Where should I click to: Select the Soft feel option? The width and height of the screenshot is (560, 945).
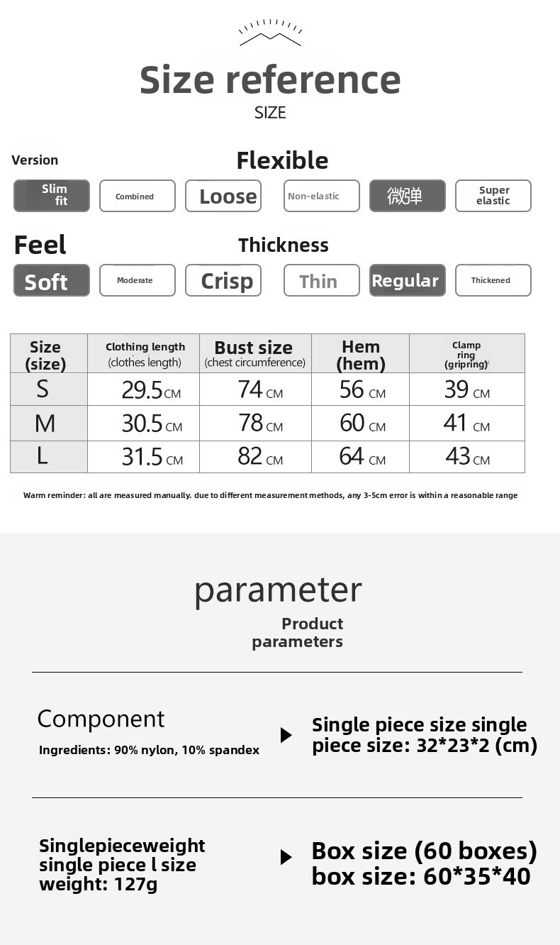tap(52, 280)
